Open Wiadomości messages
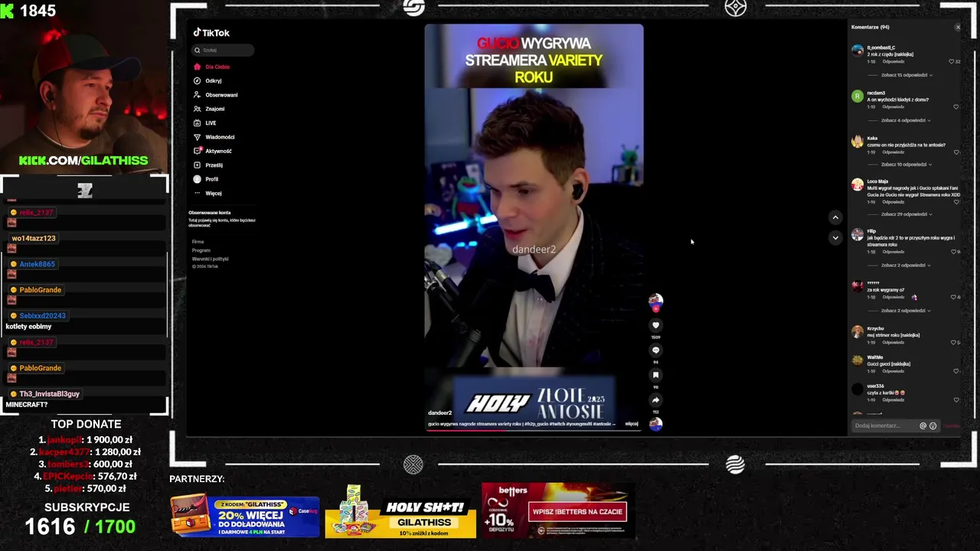 tap(214, 137)
